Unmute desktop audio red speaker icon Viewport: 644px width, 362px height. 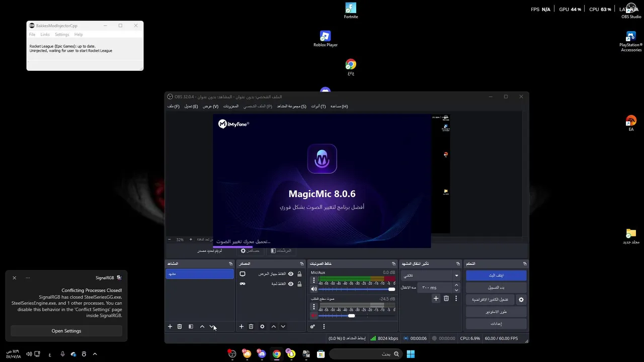coord(314,316)
